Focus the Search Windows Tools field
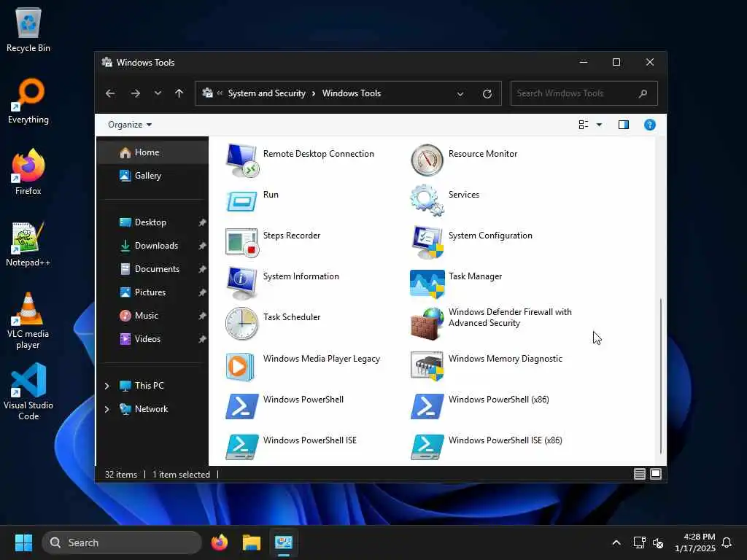747x560 pixels. tap(584, 93)
